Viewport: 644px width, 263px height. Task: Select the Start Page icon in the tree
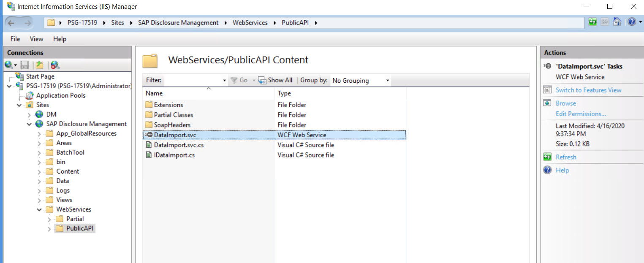pyautogui.click(x=19, y=76)
